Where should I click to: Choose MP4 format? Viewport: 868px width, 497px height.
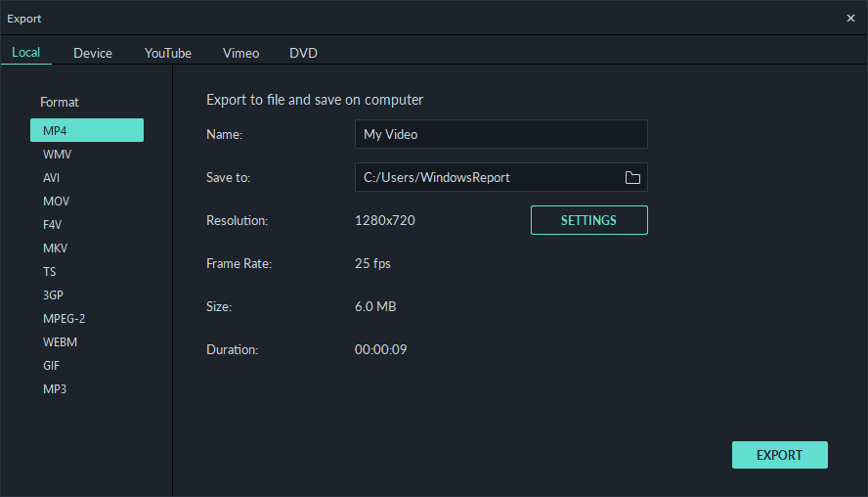pyautogui.click(x=87, y=130)
